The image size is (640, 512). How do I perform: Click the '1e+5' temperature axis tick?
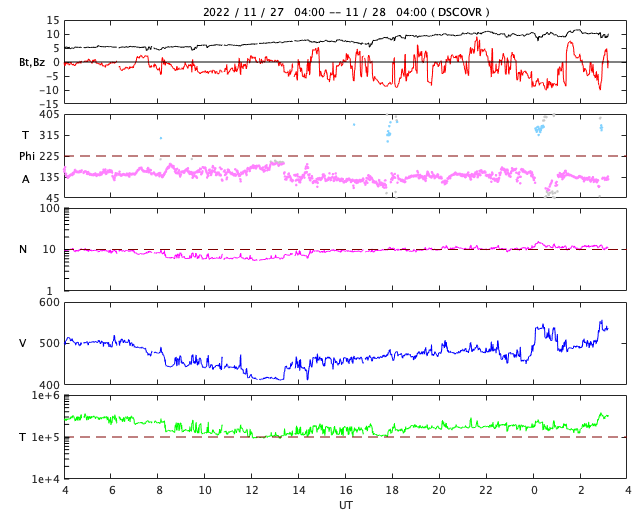pos(46,437)
